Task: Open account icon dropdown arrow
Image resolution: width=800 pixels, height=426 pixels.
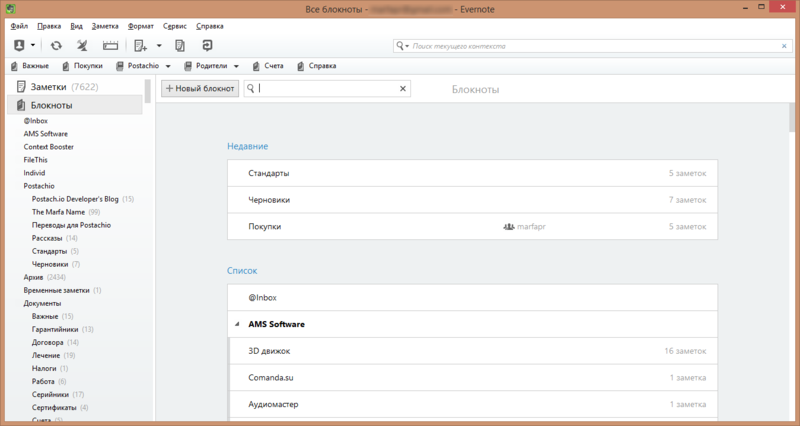Action: click(x=33, y=45)
